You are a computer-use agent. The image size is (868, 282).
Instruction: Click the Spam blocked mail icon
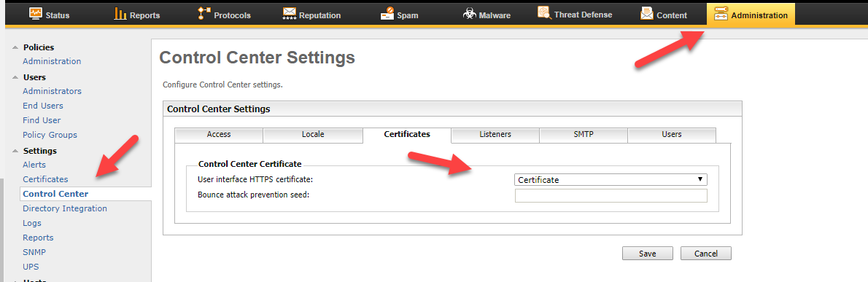coord(387,14)
